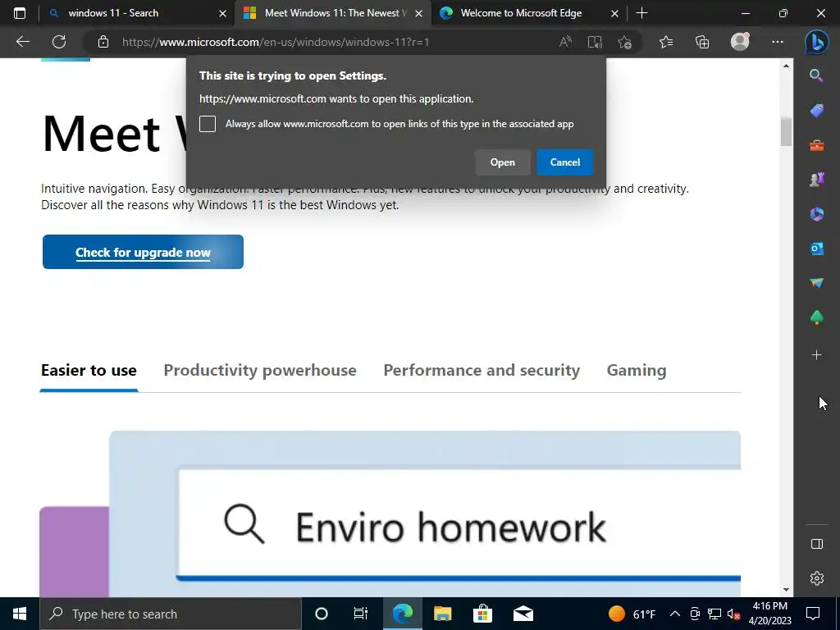This screenshot has width=840, height=630.
Task: Select Productivity powerhouse tab
Action: (x=260, y=370)
